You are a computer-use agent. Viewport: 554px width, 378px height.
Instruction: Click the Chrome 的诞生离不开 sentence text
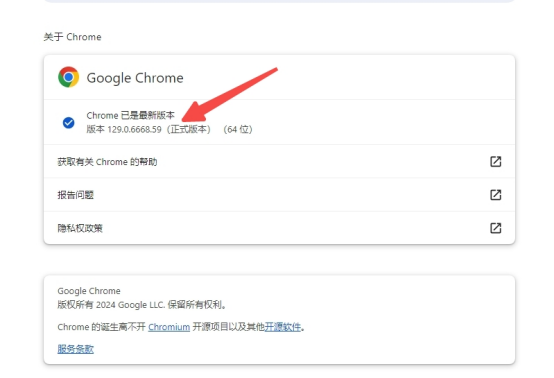point(101,327)
